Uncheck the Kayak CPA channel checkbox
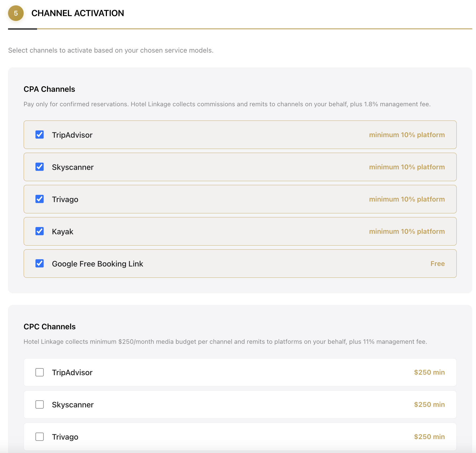Screen dimensions: 476x453 [39, 231]
